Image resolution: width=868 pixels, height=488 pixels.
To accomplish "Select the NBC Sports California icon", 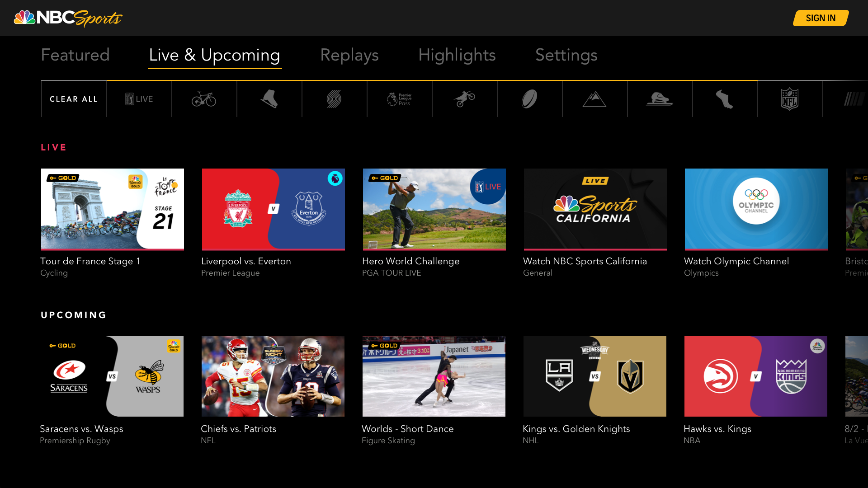I will [594, 209].
